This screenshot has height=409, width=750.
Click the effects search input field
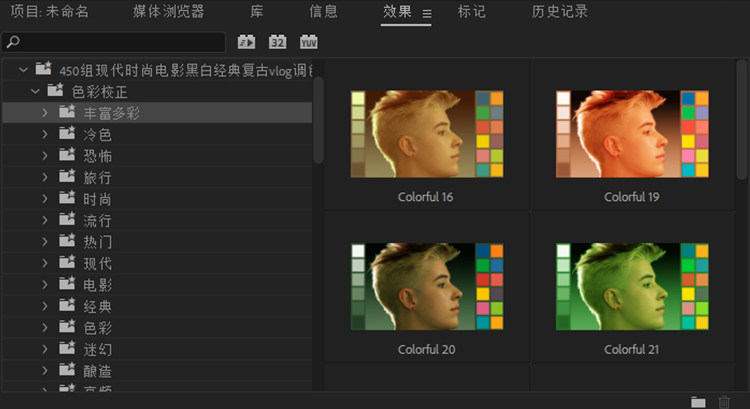point(114,42)
